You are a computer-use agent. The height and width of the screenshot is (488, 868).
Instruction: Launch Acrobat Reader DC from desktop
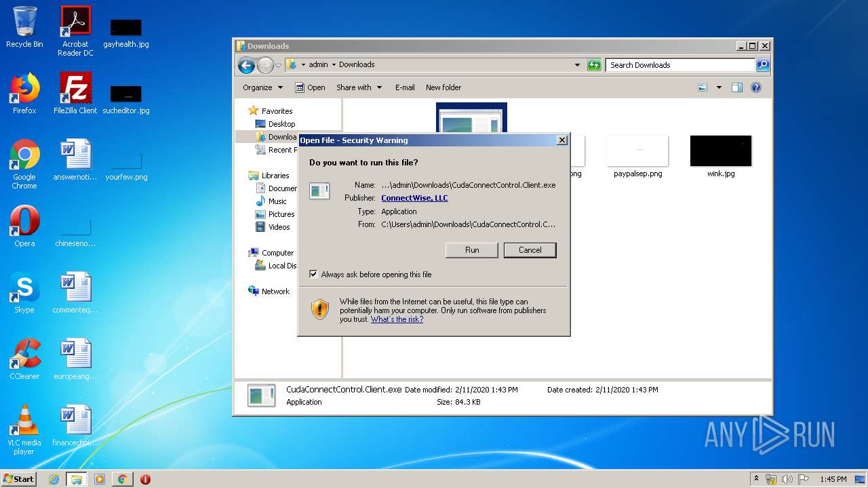(75, 31)
